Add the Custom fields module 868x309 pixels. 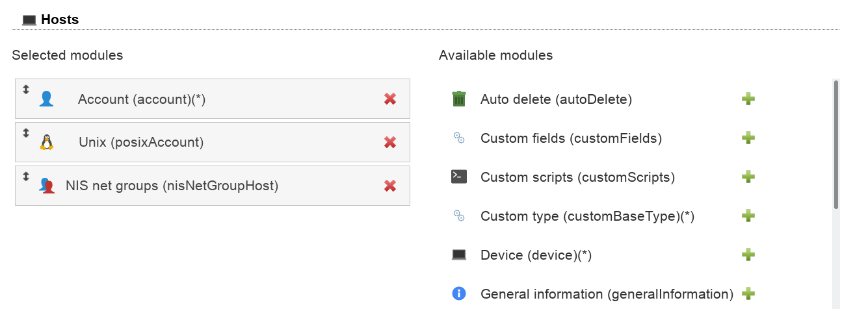point(748,138)
